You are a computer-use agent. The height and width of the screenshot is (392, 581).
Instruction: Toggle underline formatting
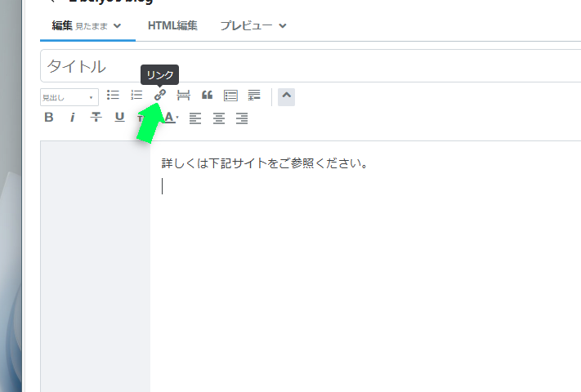coord(119,118)
